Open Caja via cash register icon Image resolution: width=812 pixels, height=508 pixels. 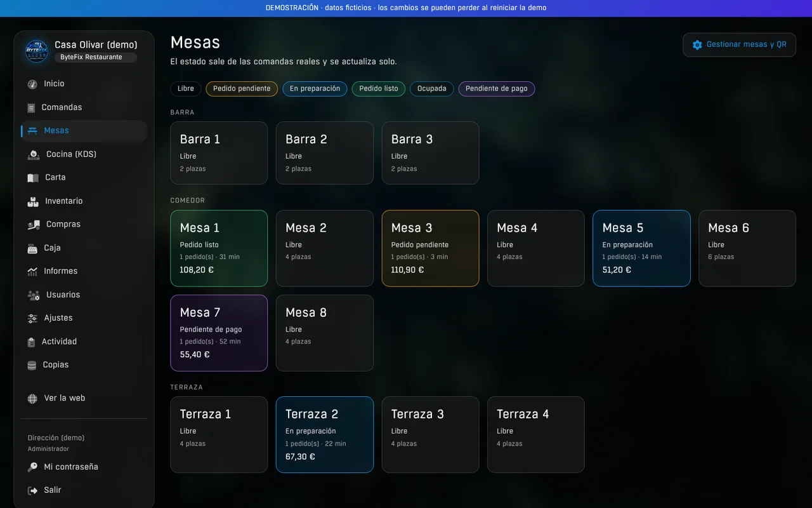(x=32, y=248)
